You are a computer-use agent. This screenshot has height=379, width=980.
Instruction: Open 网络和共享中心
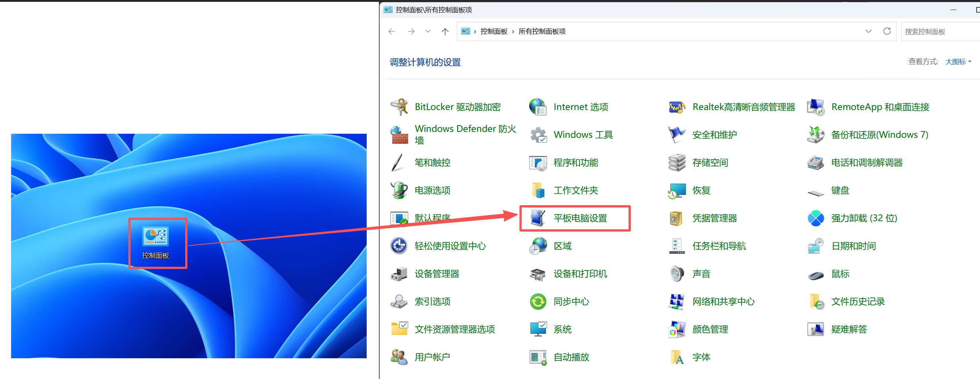[x=724, y=301]
